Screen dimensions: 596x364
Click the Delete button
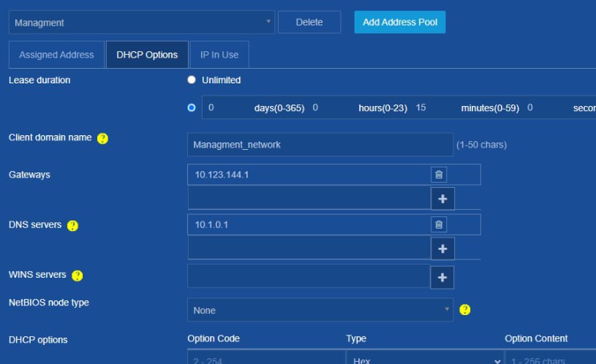[x=309, y=22]
